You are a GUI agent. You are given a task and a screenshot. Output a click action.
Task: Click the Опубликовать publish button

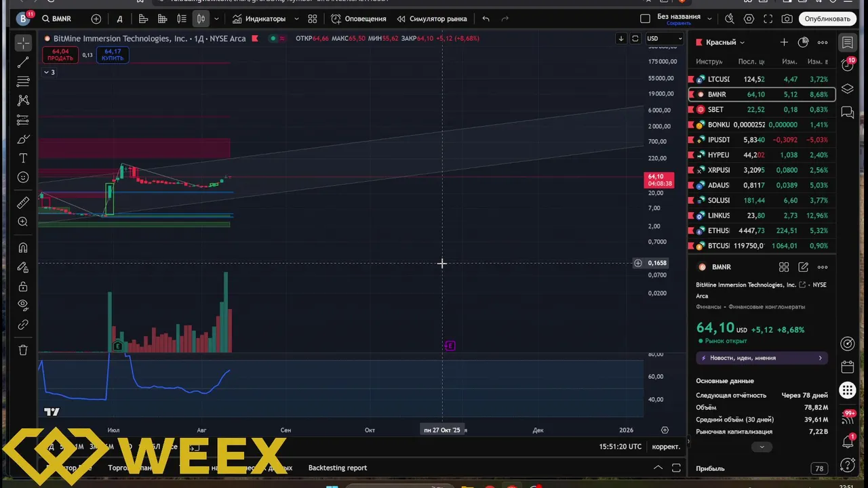pos(827,19)
